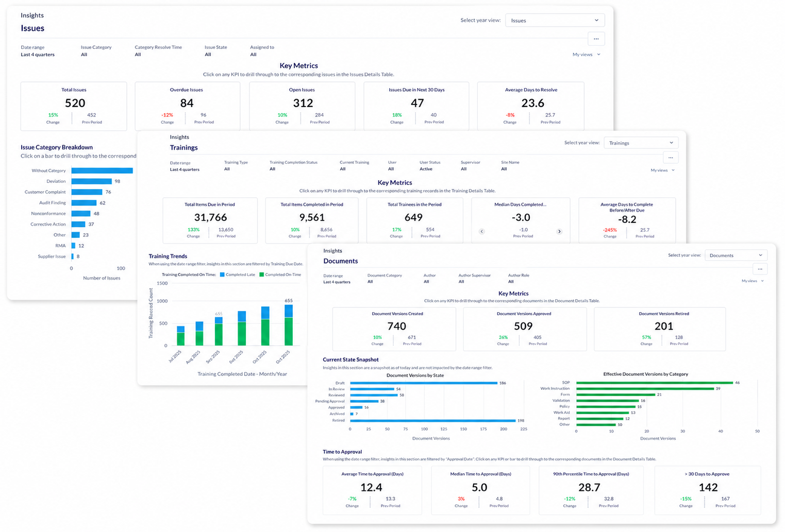Click the > 30 Days to Approve card
785x532 pixels.
[x=708, y=490]
